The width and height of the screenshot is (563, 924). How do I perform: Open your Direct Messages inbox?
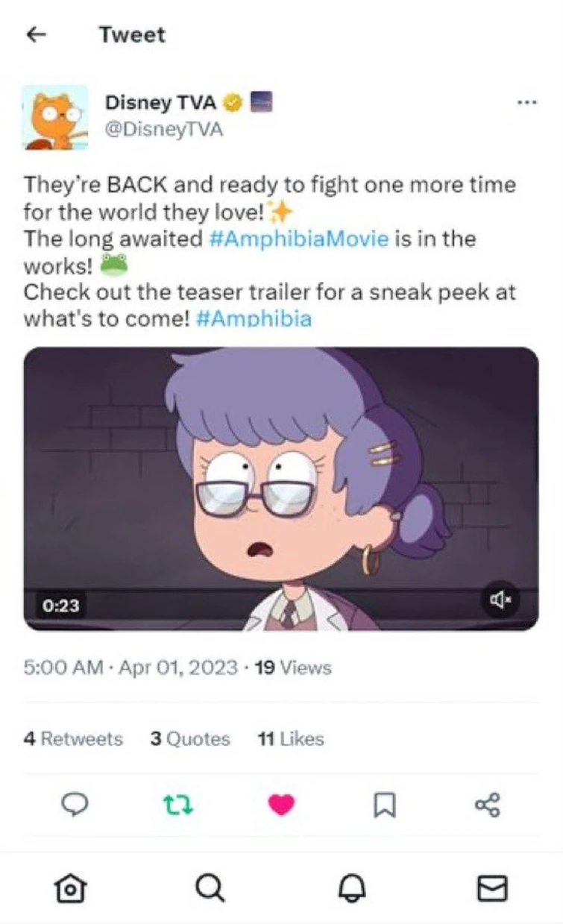point(491,887)
